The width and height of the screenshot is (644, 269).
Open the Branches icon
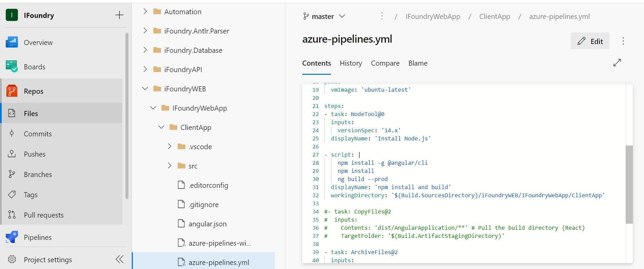point(12,174)
